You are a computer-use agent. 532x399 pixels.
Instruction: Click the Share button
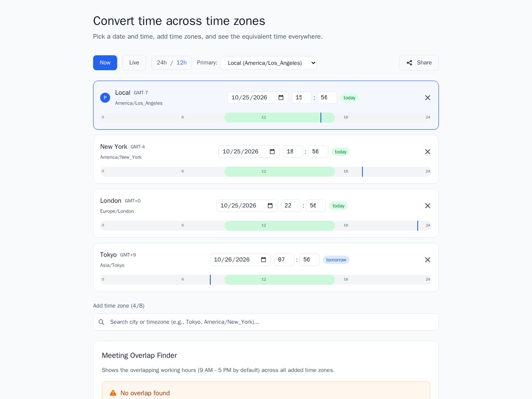click(x=419, y=63)
